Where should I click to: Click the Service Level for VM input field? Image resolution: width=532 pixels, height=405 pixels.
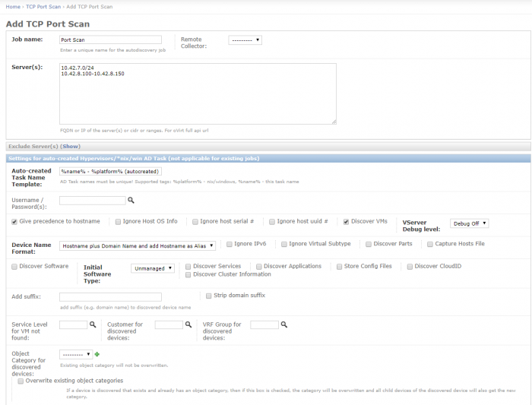(73, 324)
